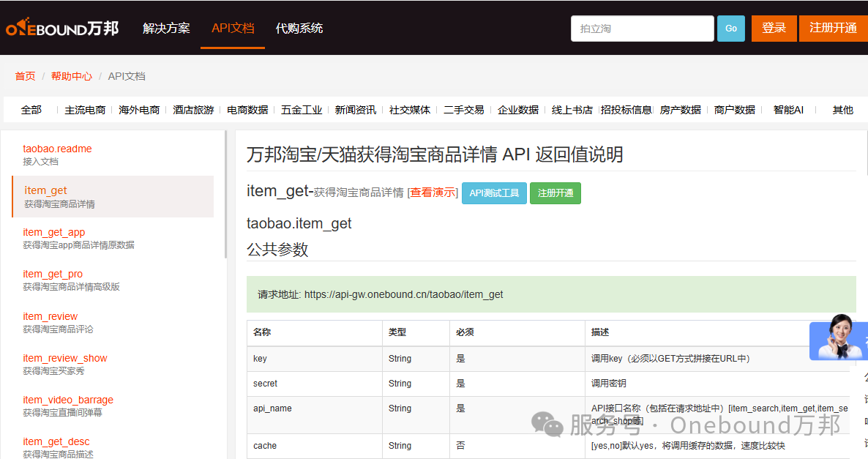Select the 二手交易 category
868x459 pixels.
(464, 111)
